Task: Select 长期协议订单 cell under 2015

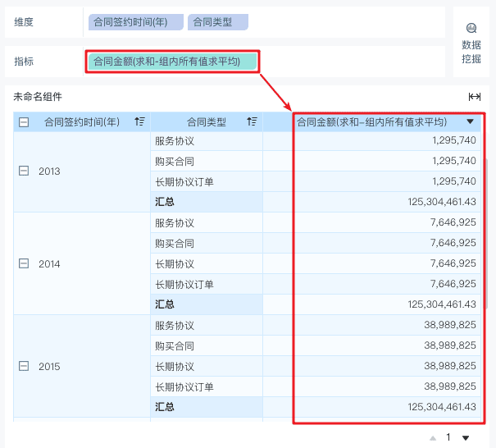Action: pyautogui.click(x=207, y=387)
